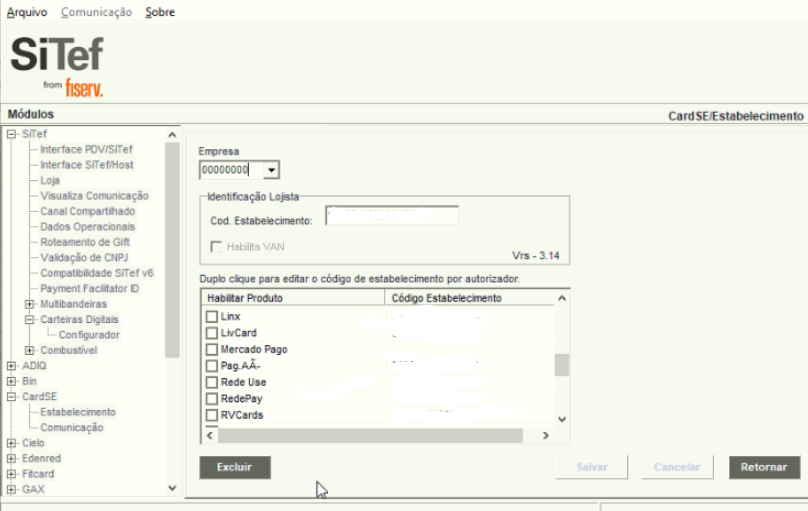808x511 pixels.
Task: Select Dados Operacionais tree item
Action: pos(88,227)
